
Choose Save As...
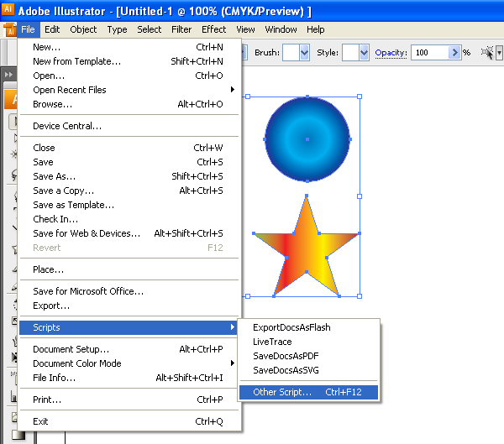[x=129, y=176]
